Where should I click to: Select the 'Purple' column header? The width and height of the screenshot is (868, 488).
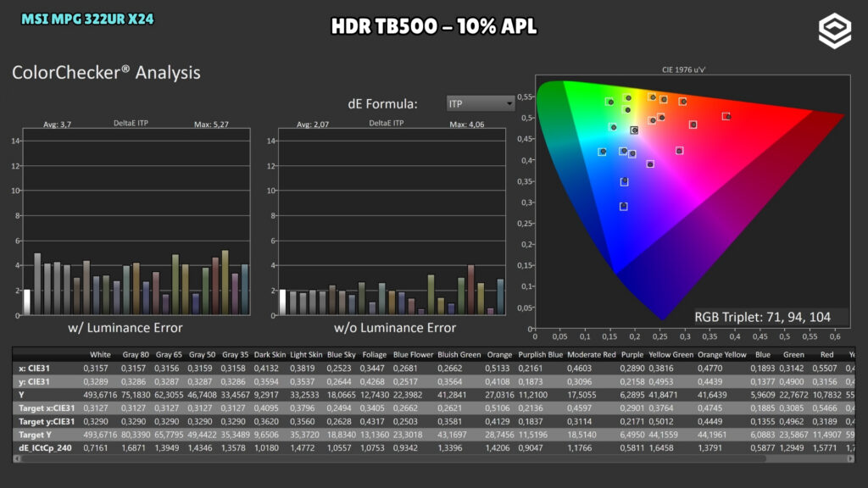(632, 355)
